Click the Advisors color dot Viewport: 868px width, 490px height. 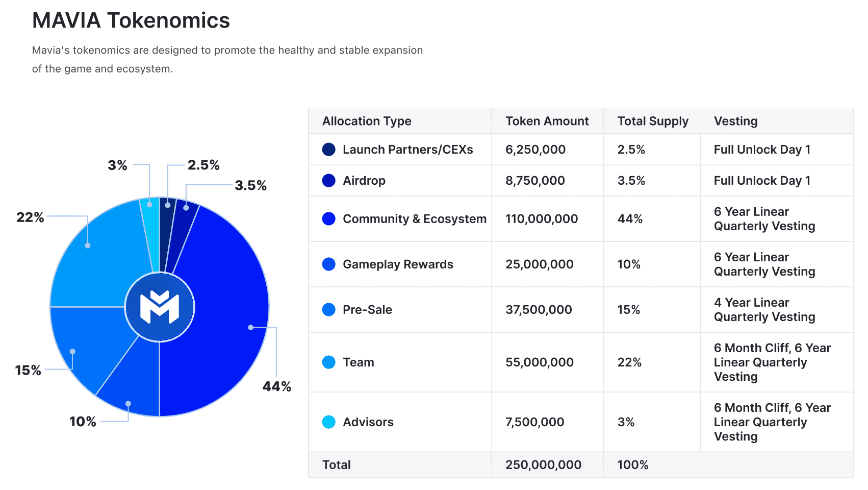[329, 422]
